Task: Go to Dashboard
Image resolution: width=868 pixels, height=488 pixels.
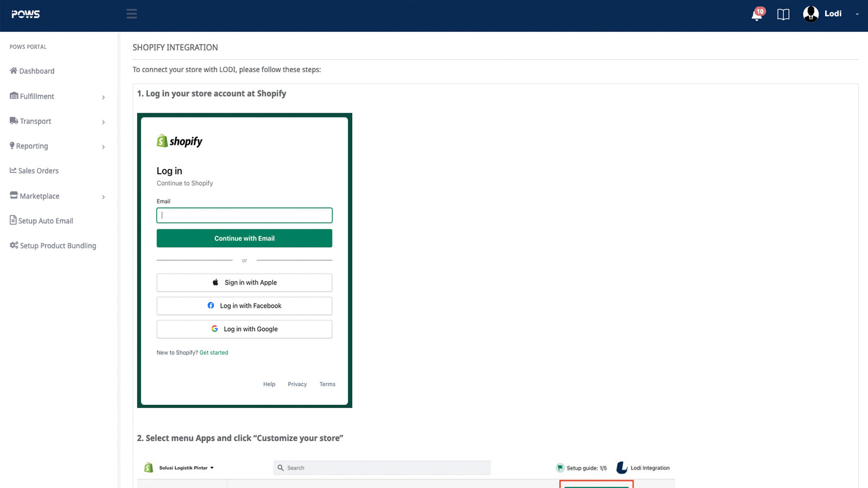Action: coord(37,71)
